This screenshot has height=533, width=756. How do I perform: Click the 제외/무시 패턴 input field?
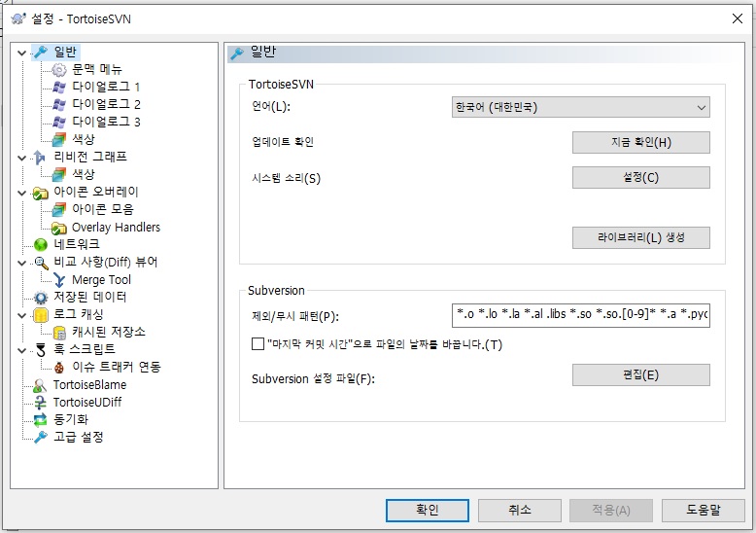[580, 315]
